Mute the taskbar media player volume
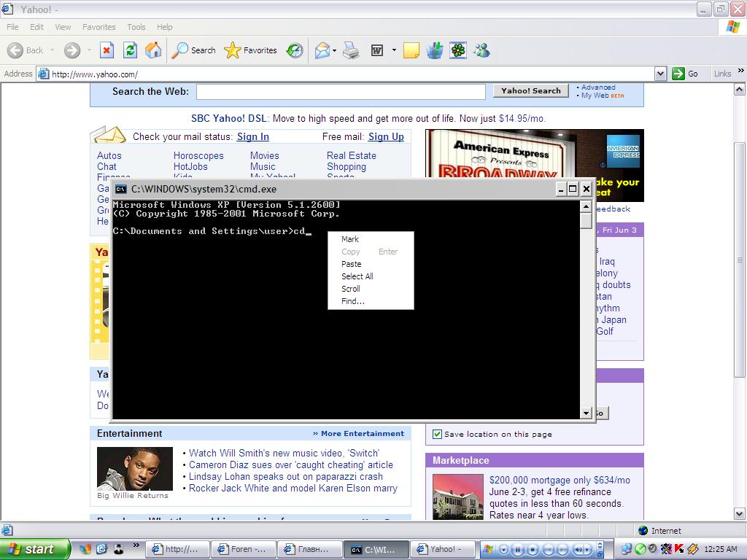This screenshot has height=560, width=747. tap(578, 550)
